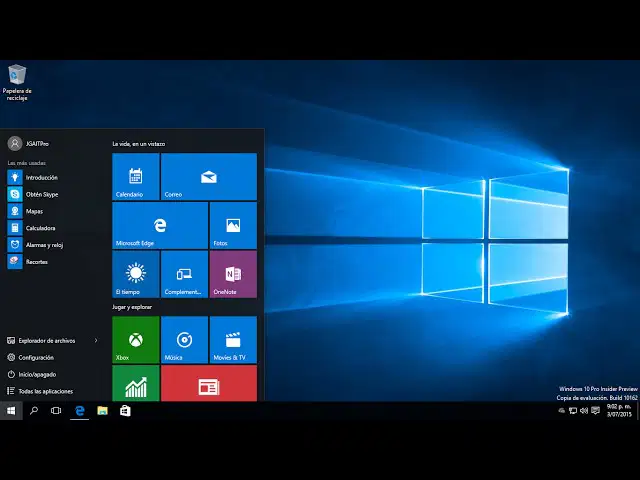The height and width of the screenshot is (480, 640).
Task: Open the OneNote tile
Action: click(x=233, y=274)
